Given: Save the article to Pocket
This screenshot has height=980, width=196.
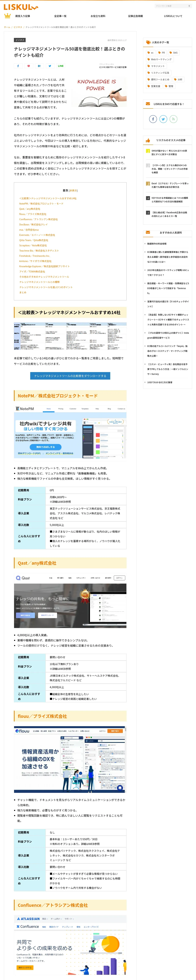Looking at the screenshot, I should (x=29, y=66).
